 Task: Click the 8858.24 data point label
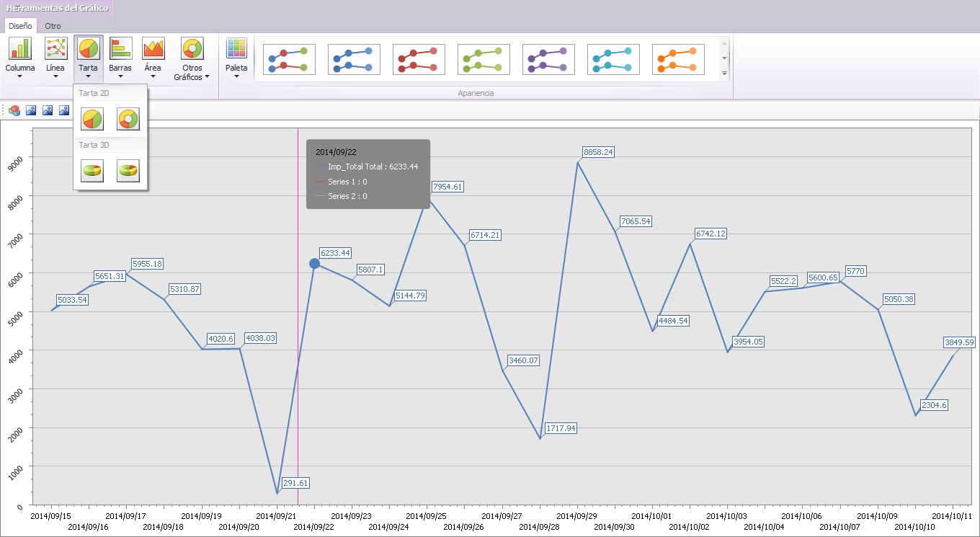[x=598, y=152]
